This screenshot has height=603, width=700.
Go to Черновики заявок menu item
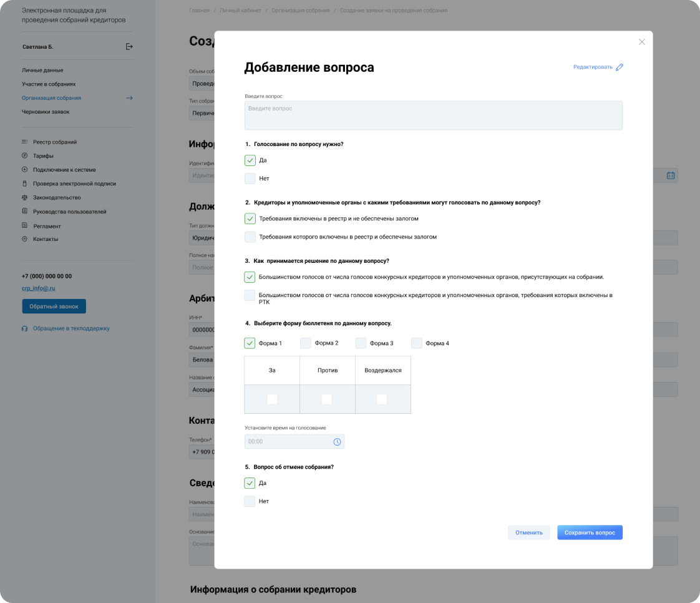[x=46, y=112]
